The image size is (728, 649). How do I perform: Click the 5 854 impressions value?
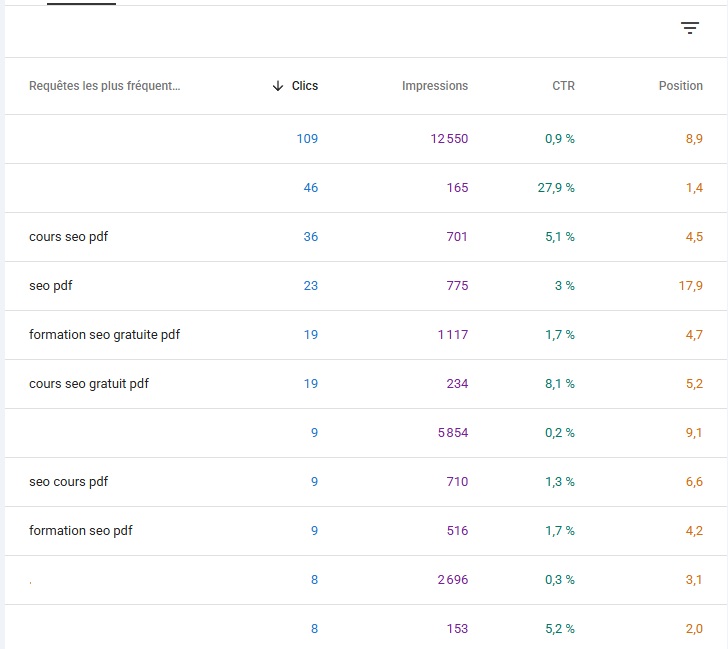click(x=453, y=433)
